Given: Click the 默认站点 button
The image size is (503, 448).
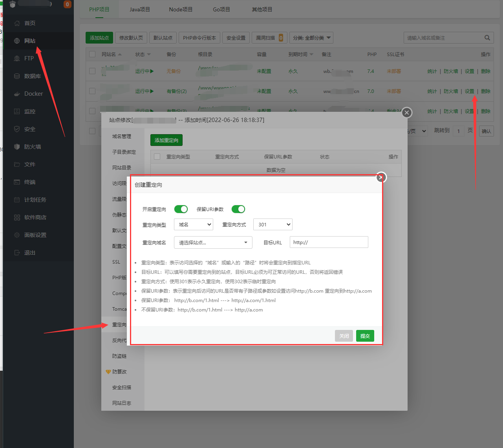Looking at the screenshot, I should coord(163,38).
